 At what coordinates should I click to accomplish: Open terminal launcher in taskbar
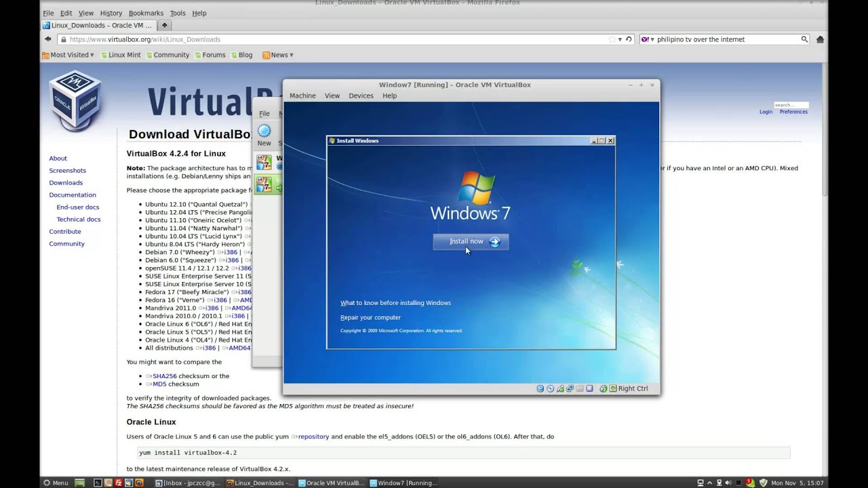pos(98,483)
